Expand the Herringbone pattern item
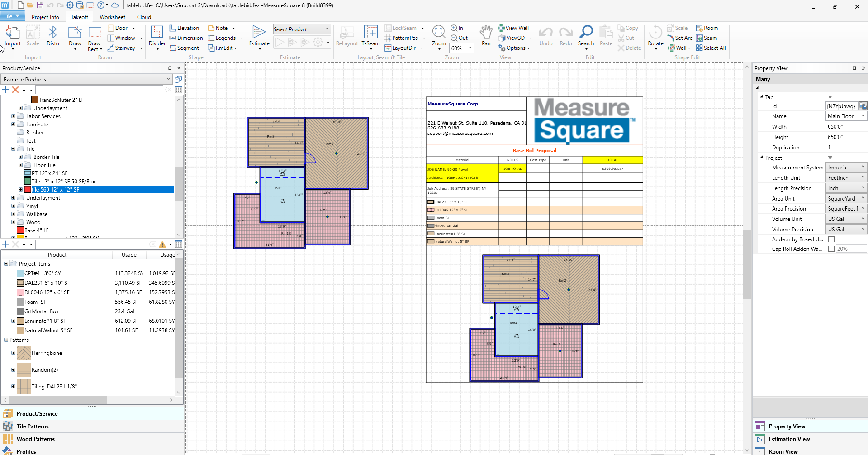 13,353
